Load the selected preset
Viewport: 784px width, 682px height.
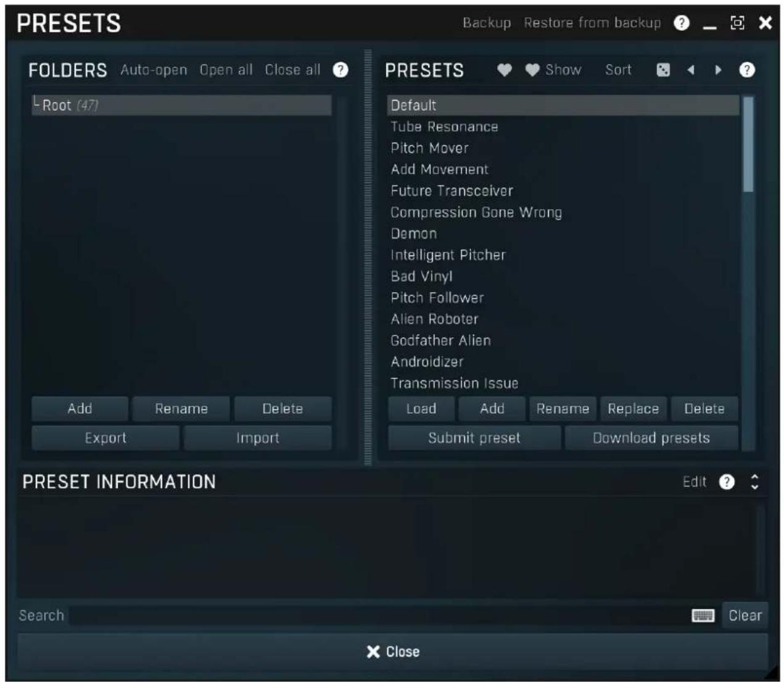[x=421, y=409]
